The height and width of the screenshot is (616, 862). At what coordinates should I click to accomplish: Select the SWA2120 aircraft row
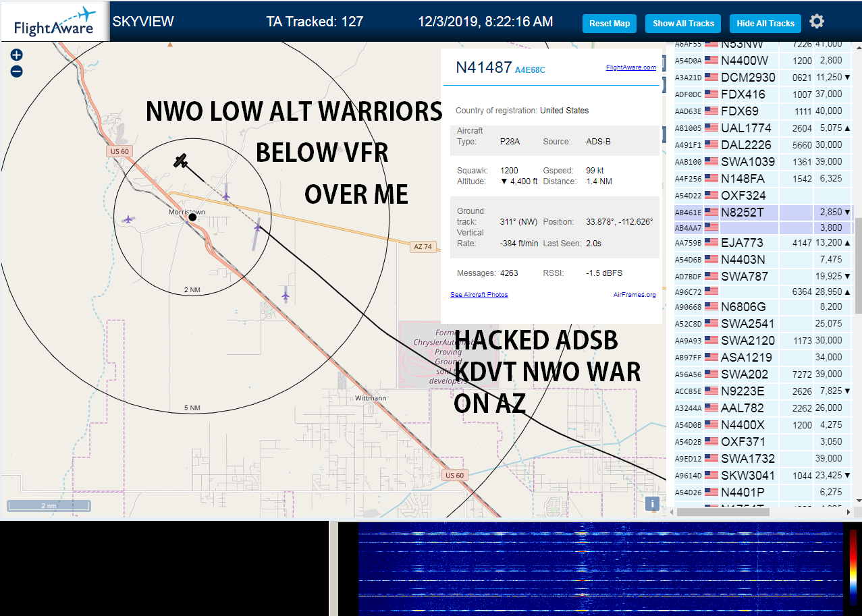pos(762,341)
